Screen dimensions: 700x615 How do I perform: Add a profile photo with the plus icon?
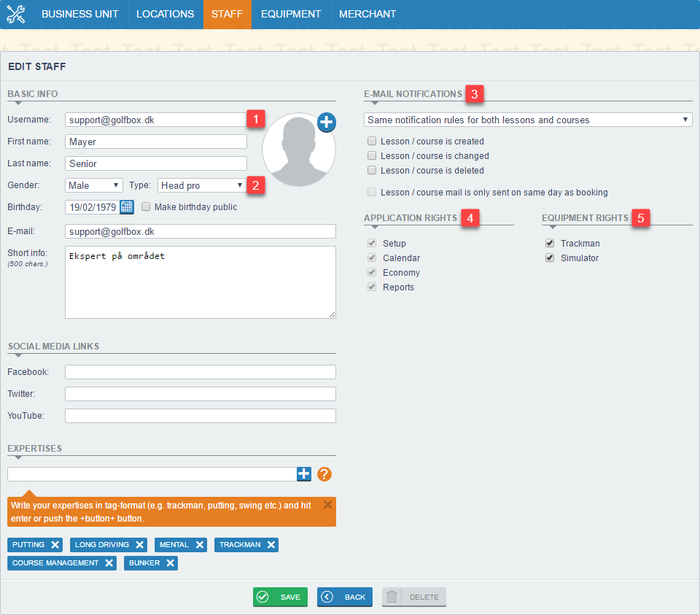click(x=327, y=123)
